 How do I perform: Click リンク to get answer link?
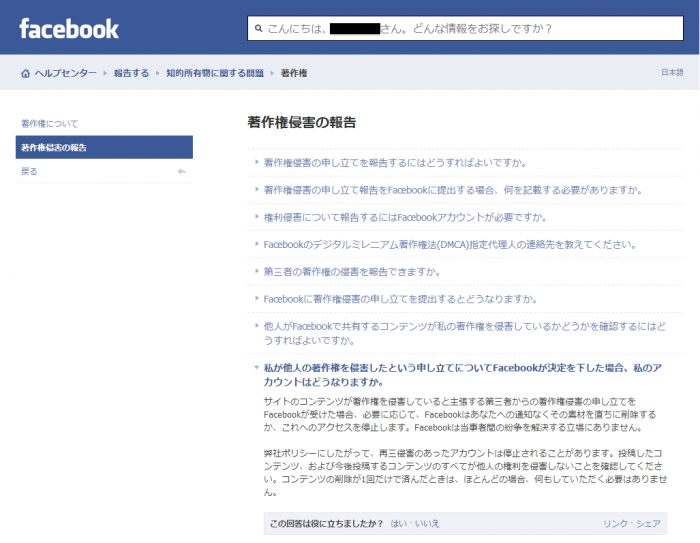coord(616,523)
